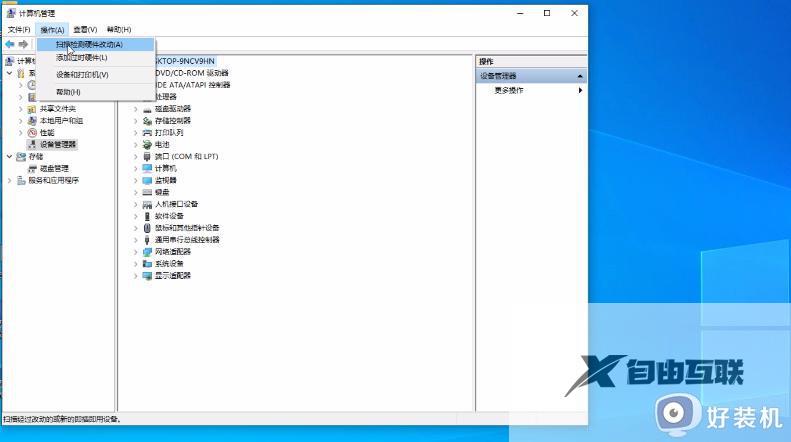Select the 鼠标和其他指针设备 mouse icon
Screen dimensions: 791x442
tap(147, 228)
